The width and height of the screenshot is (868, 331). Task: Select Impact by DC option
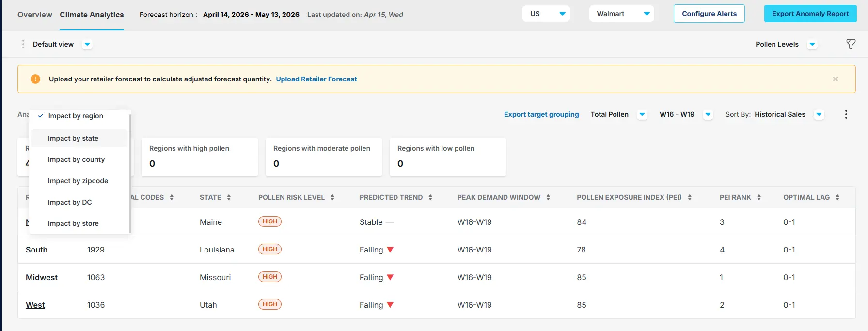[x=79, y=202]
